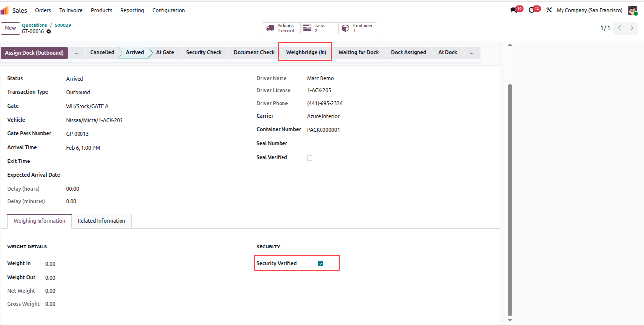This screenshot has height=325, width=644.
Task: Click the Carrier value Azure Interior
Action: (x=323, y=116)
